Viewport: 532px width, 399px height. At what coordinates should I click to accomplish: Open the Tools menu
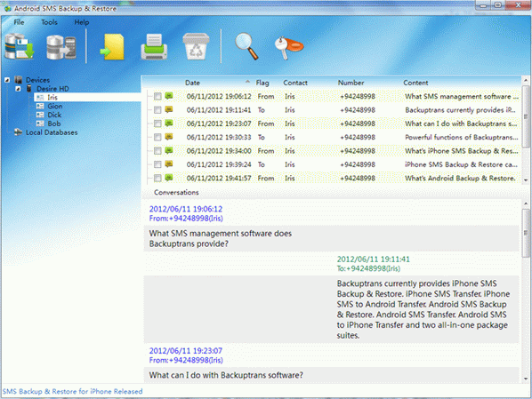point(49,22)
